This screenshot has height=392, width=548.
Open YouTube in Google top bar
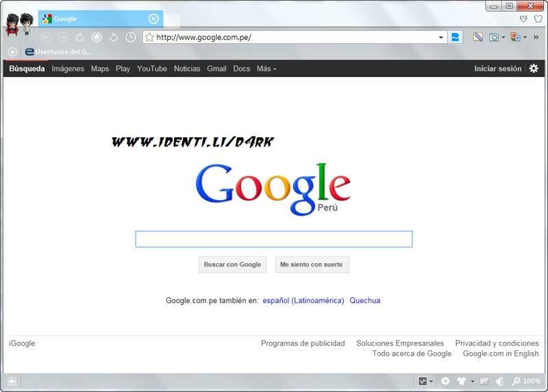pos(152,69)
